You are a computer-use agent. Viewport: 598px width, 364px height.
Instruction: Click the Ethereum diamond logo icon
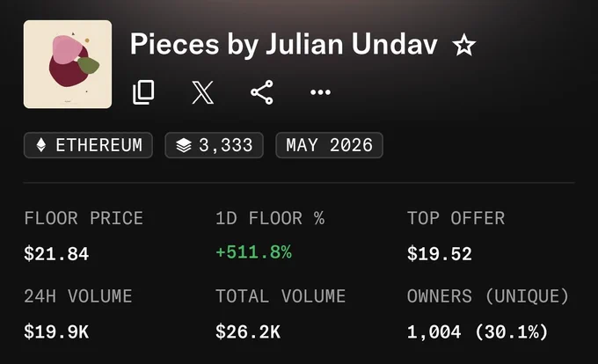41,145
